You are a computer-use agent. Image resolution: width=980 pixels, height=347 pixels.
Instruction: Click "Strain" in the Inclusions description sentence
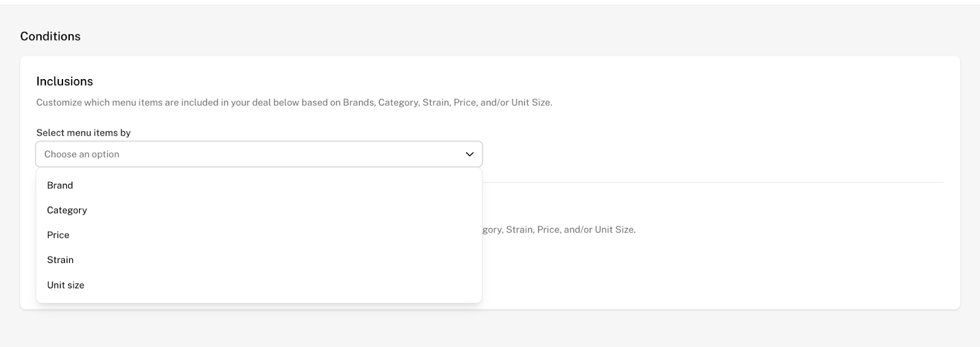point(435,102)
